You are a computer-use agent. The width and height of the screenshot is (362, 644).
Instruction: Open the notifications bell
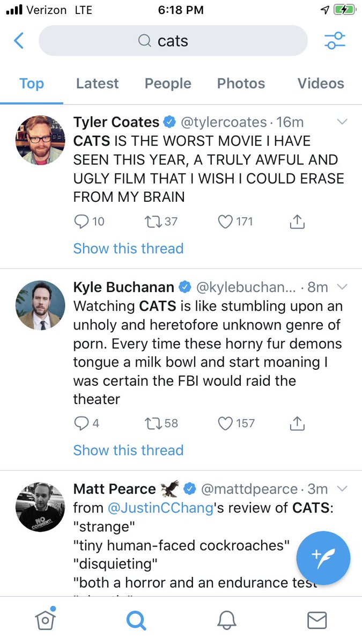226,620
